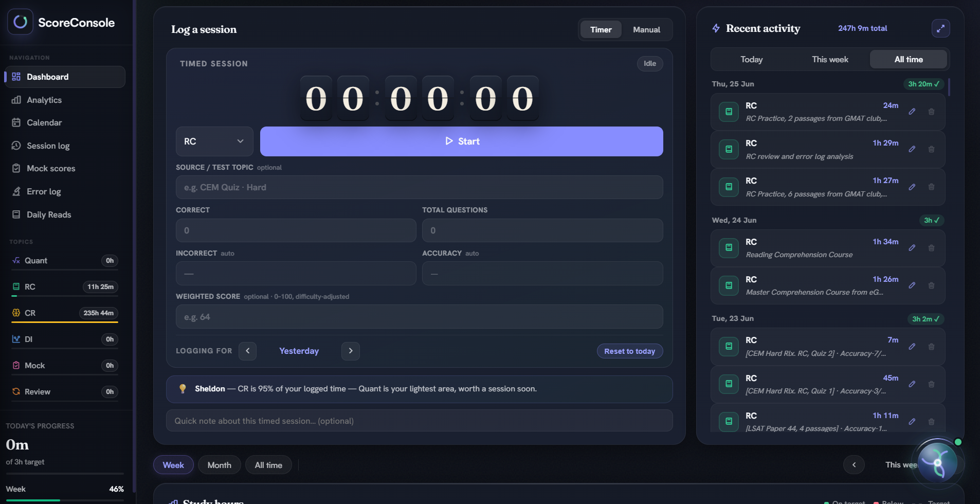
Task: Go to next logging date
Action: (x=351, y=351)
